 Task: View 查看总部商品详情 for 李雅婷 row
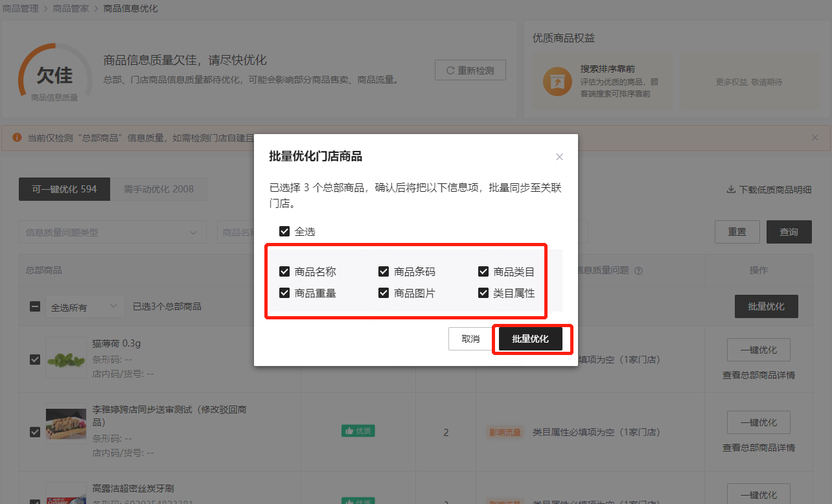(x=759, y=448)
